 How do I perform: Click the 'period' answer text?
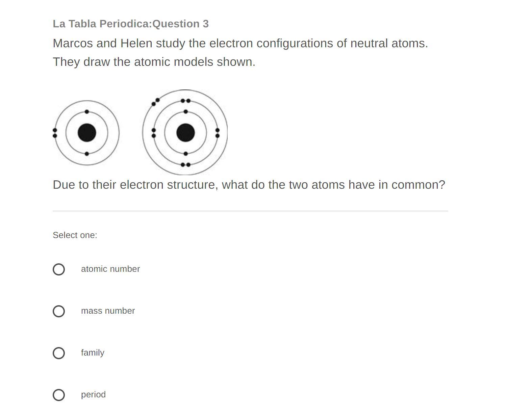click(x=93, y=395)
